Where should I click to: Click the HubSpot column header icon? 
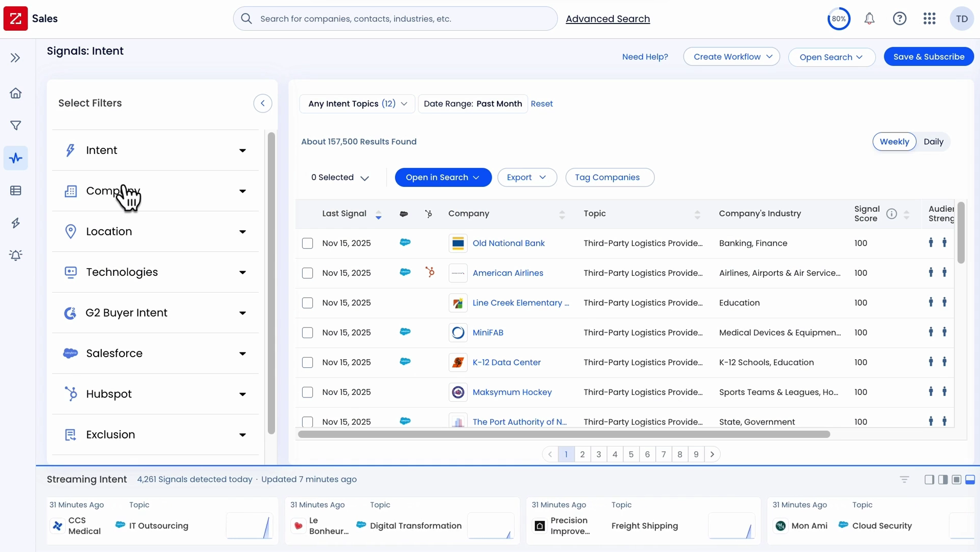(x=428, y=214)
